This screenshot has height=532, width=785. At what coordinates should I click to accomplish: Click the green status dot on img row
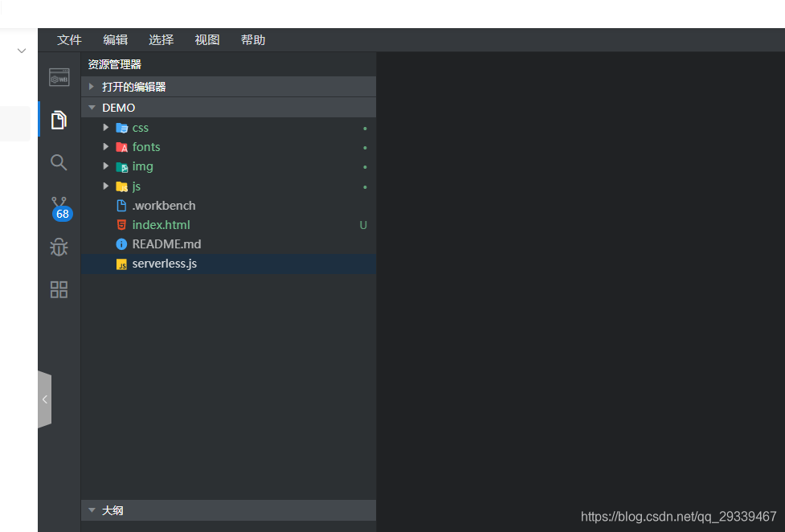(x=365, y=167)
